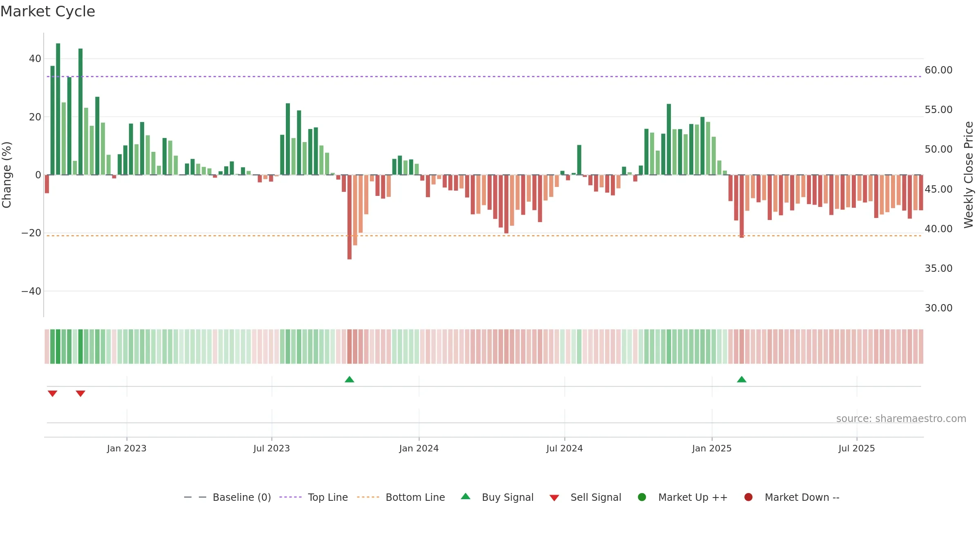Image resolution: width=980 pixels, height=551 pixels.
Task: Click the lowest red bar near -30
Action: pyautogui.click(x=350, y=217)
